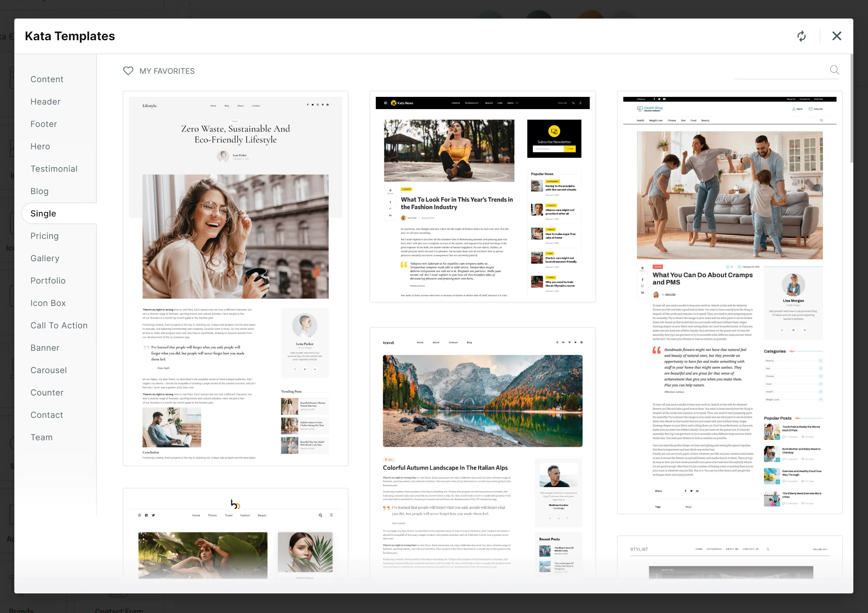Click the sync templates refresh icon
This screenshot has width=868, height=613.
pos(801,36)
